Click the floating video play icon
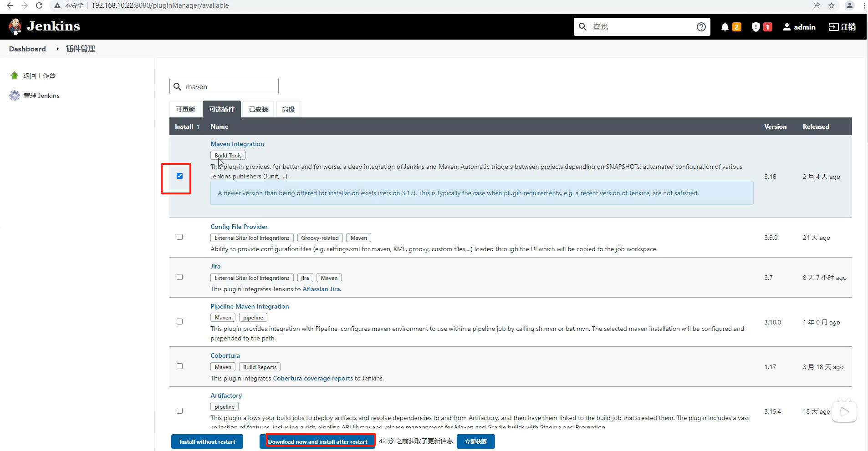 pos(844,412)
